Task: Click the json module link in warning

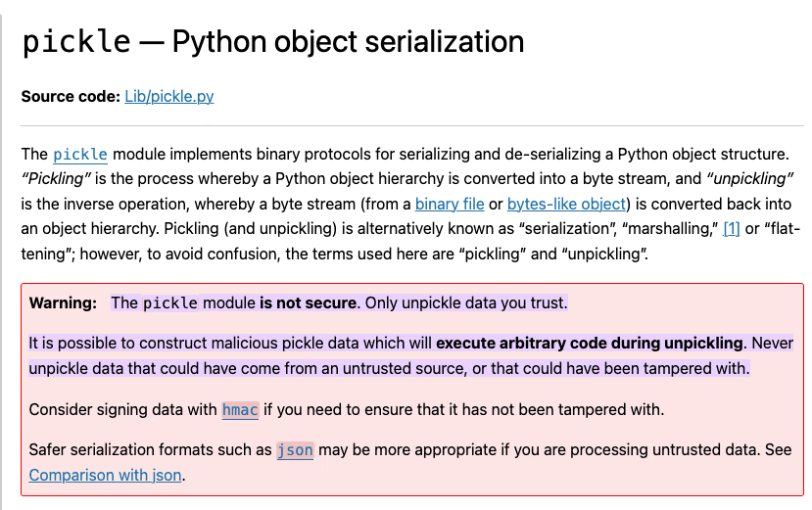Action: click(295, 450)
